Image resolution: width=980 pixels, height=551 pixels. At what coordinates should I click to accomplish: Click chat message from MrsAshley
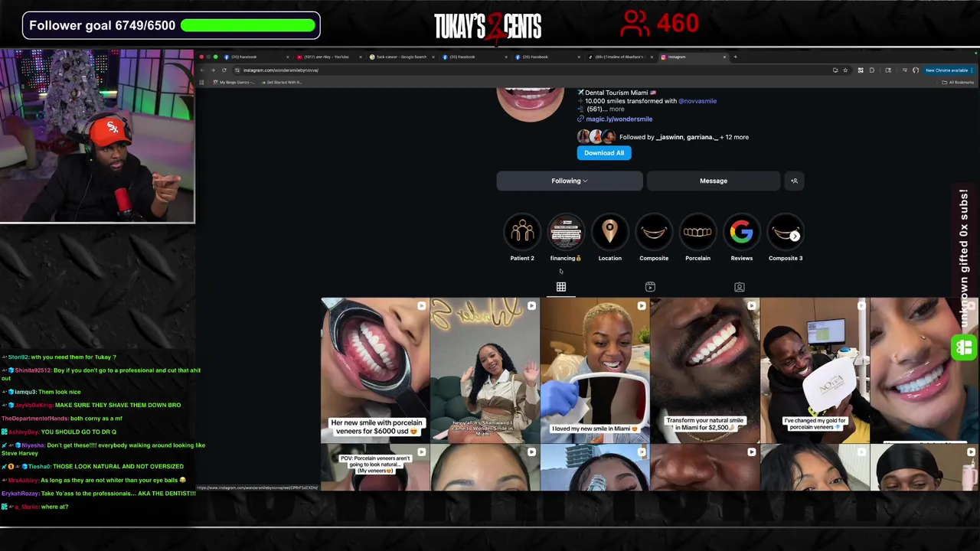coord(94,480)
